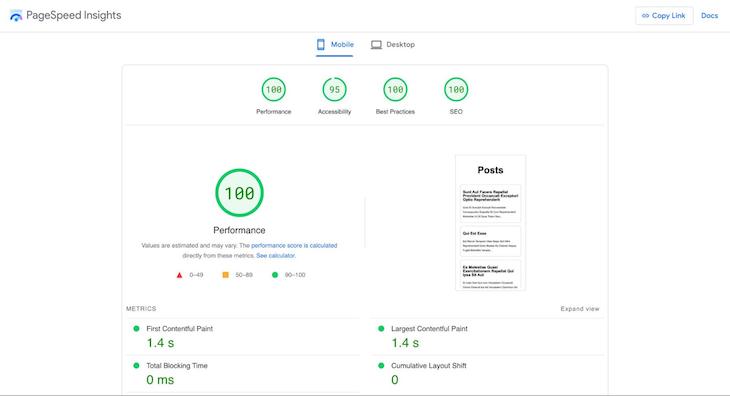Image resolution: width=730 pixels, height=396 pixels.
Task: Click the Performance 100 score gauge
Action: click(x=274, y=89)
